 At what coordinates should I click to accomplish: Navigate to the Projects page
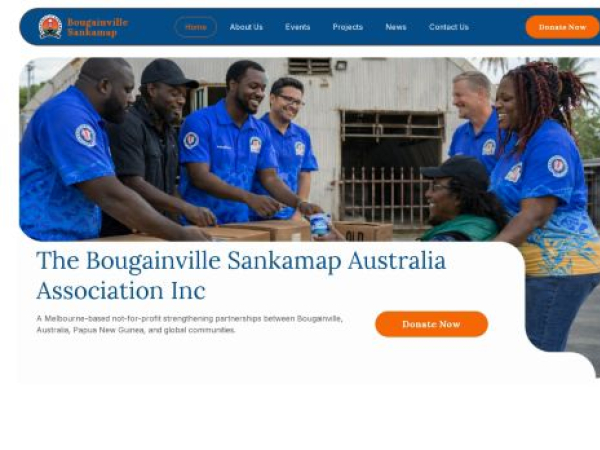(x=347, y=27)
